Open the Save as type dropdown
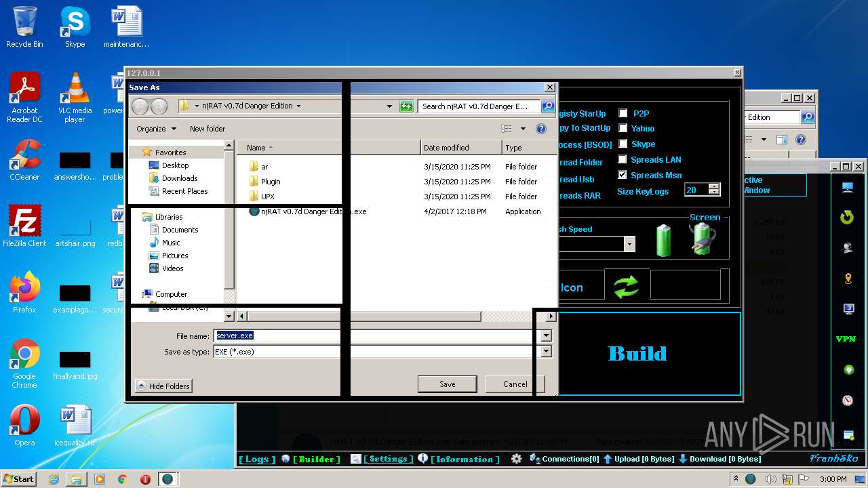 coord(546,351)
